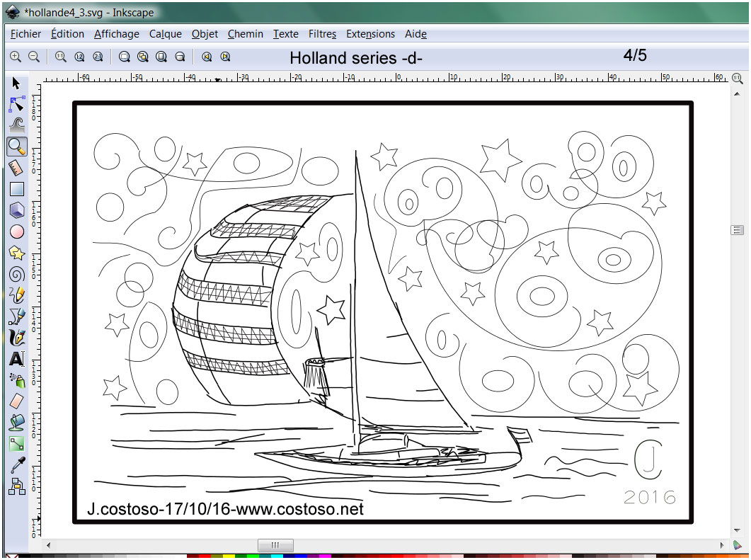Activate the Spiral tool
Image resolution: width=751 pixels, height=560 pixels.
(17, 274)
